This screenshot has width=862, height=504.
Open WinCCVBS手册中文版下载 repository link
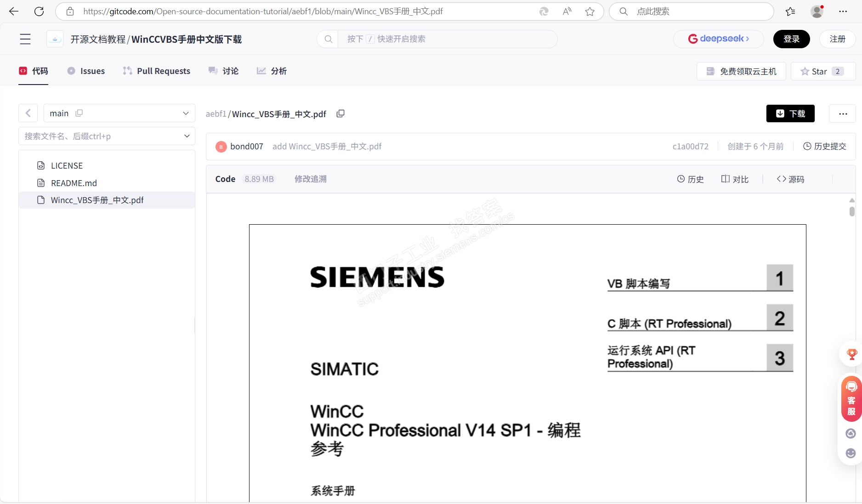tap(187, 39)
